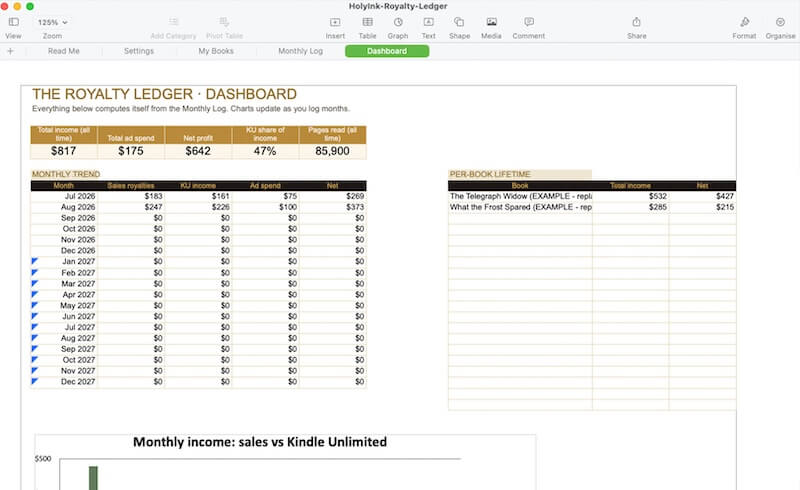Click the Add Category toolbar icon
Viewport: 800px width, 490px height.
pyautogui.click(x=173, y=22)
